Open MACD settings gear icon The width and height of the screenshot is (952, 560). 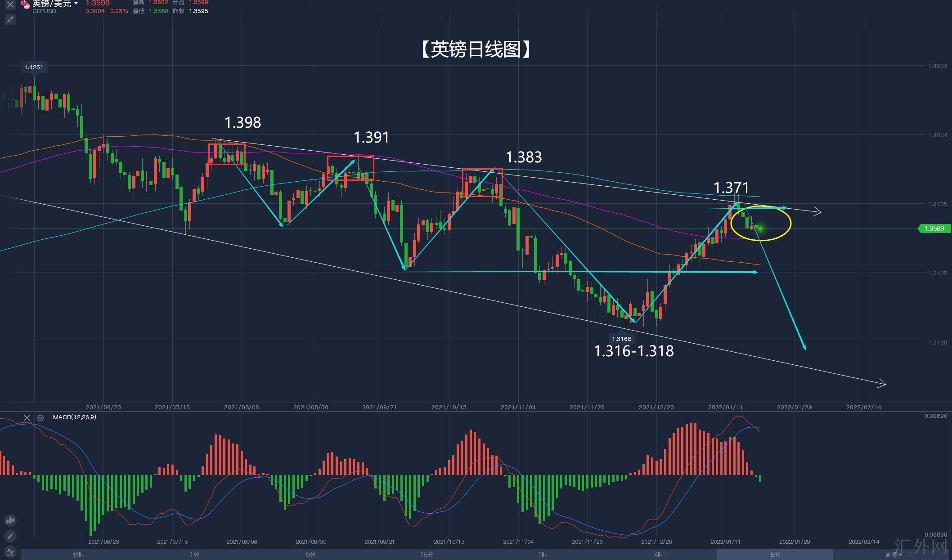pos(40,418)
